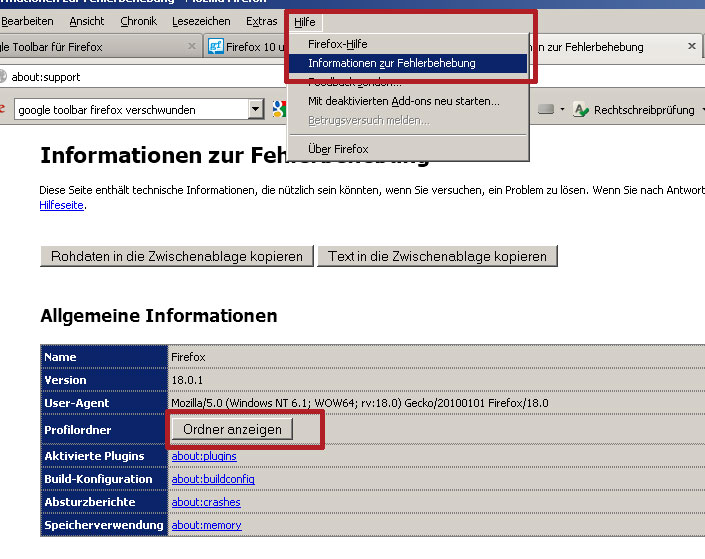
Task: Click the version value 18.0.1
Action: coord(187,380)
